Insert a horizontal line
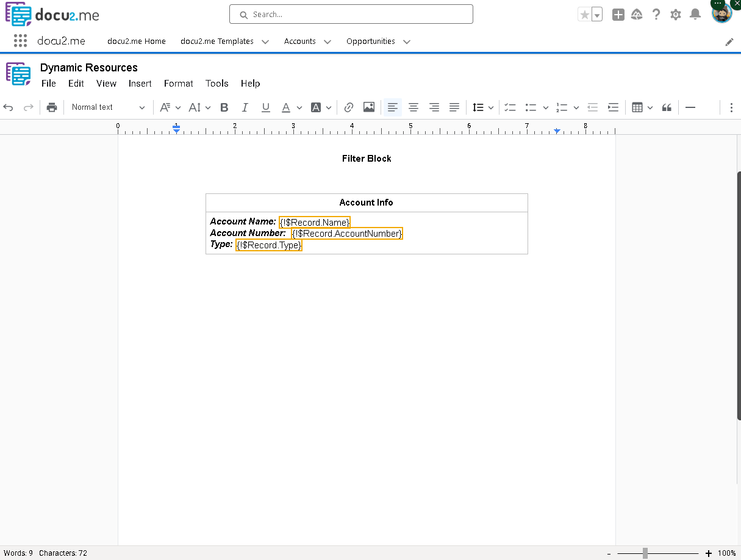741x560 pixels. 690,107
